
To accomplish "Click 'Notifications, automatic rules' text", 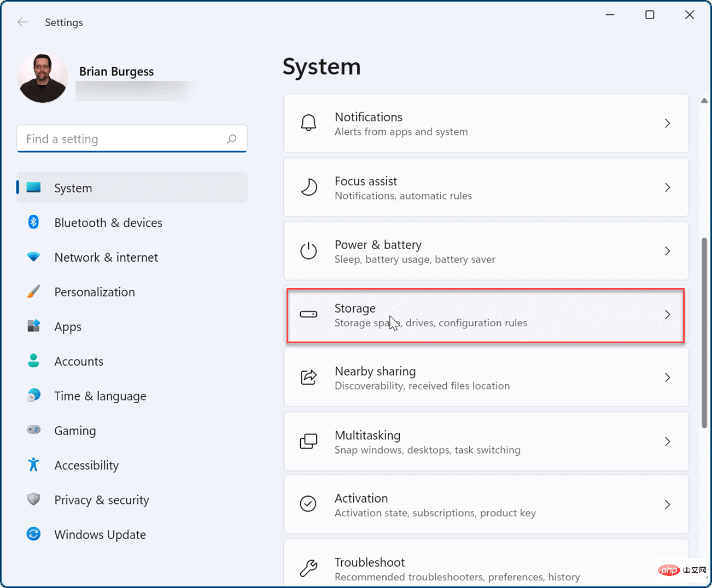I will click(403, 196).
